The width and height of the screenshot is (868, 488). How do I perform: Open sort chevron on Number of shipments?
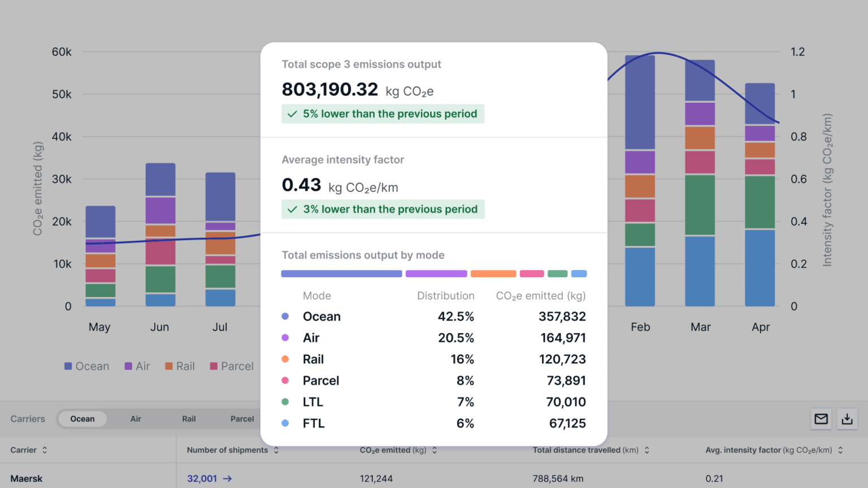point(276,450)
